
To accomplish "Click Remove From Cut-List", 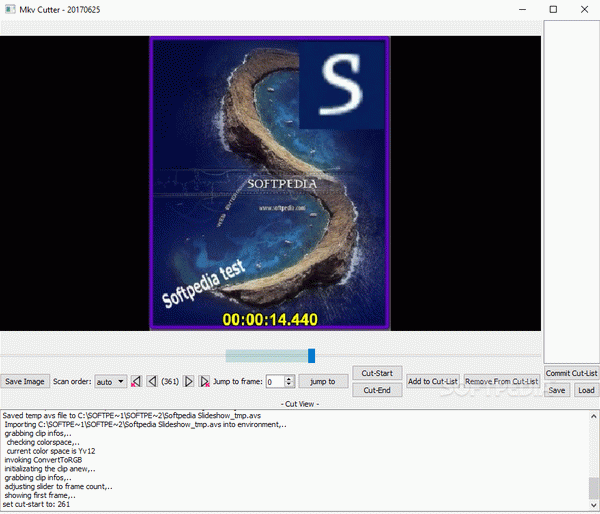I will point(502,381).
